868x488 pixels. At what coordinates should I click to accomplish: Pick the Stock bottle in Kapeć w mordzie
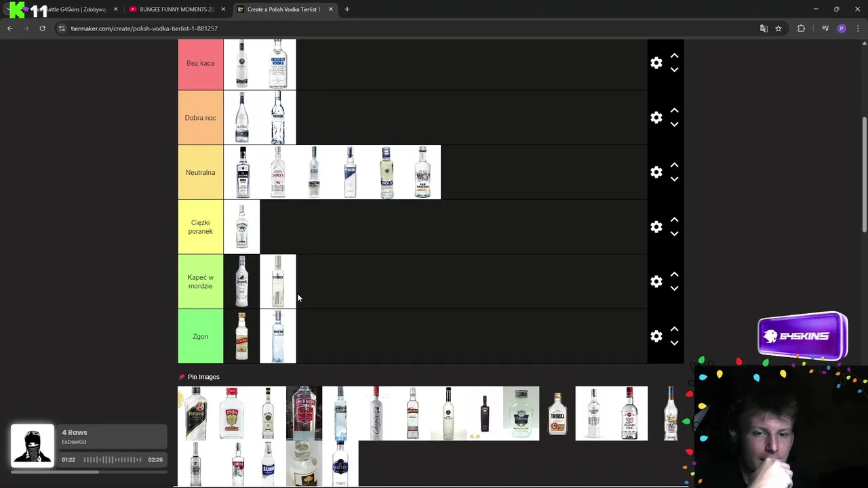click(278, 281)
